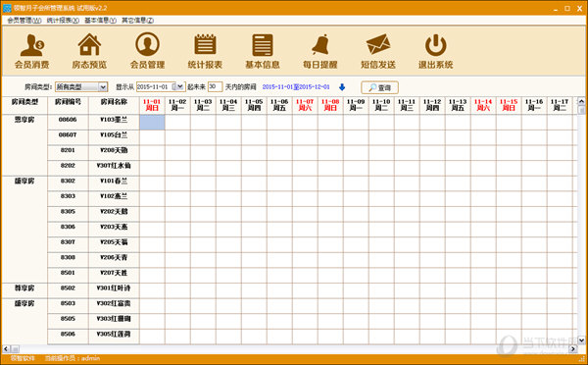This screenshot has height=365, width=588.
Task: Open the 房态预览 house icon
Action: (x=89, y=51)
